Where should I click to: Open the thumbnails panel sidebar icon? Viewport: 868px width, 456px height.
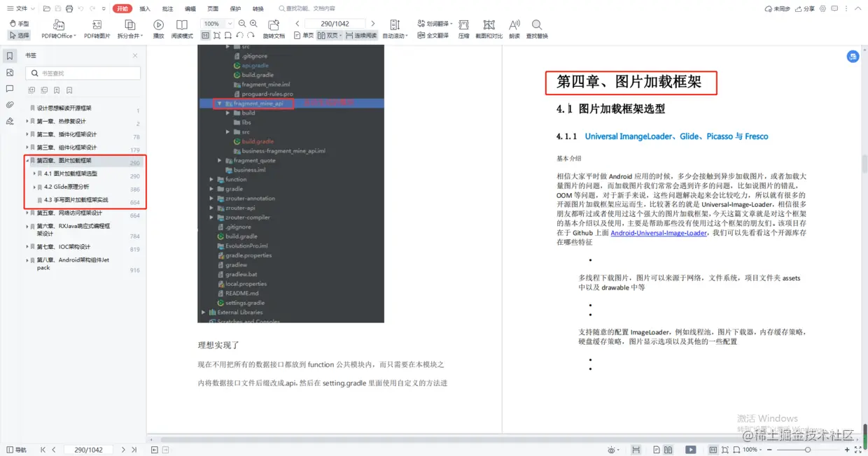[x=10, y=72]
